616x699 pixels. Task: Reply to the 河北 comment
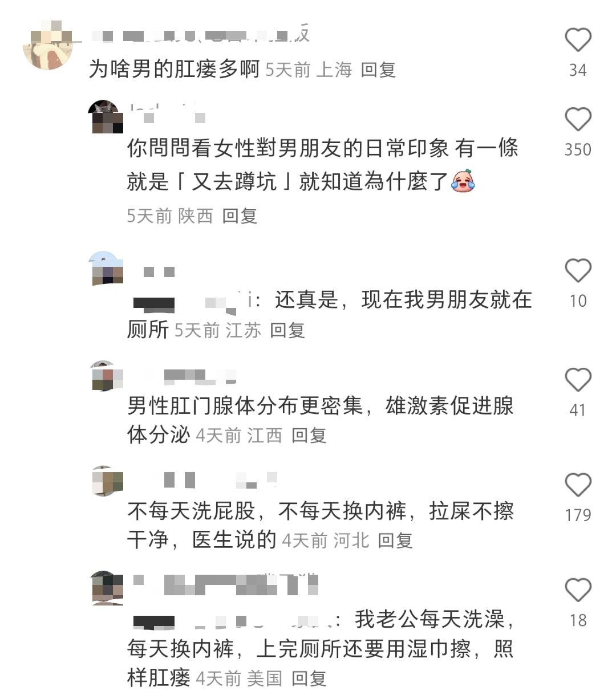click(395, 540)
